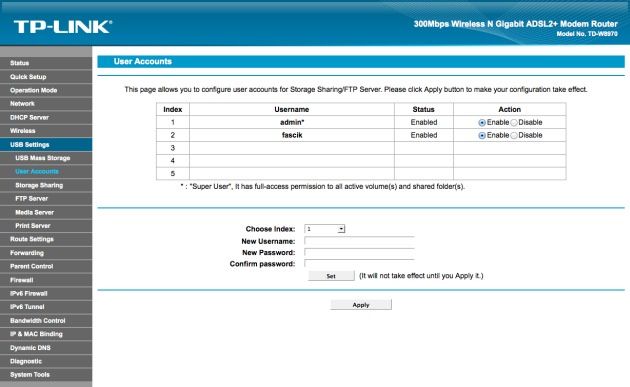Open Forwarding menu item
Image resolution: width=630 pixels, height=387 pixels.
click(46, 253)
